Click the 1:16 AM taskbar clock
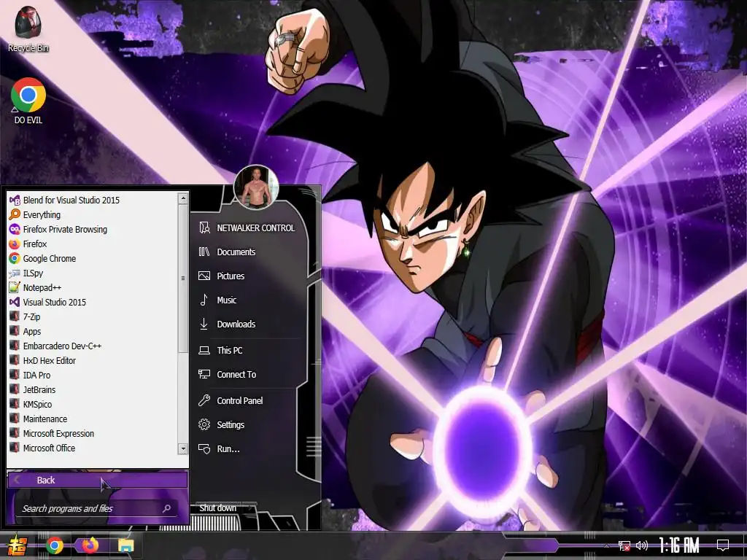Viewport: 747px width, 560px height. click(x=679, y=545)
